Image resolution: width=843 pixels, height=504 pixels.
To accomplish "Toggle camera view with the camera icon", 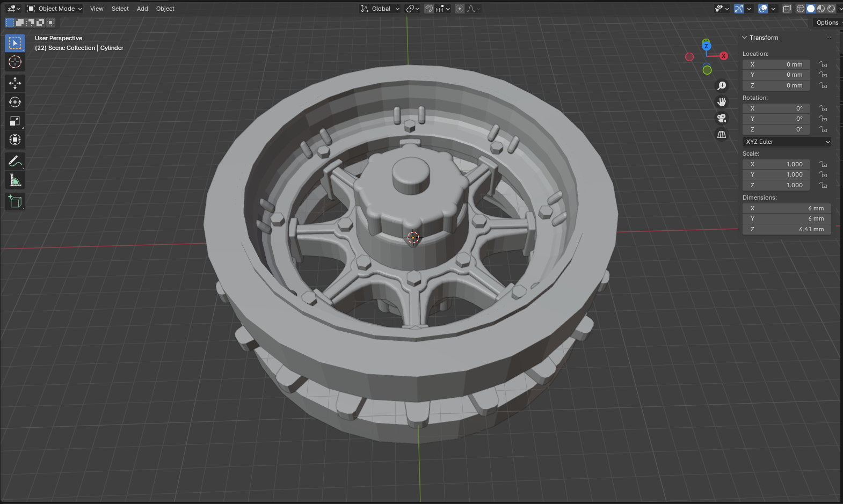I will (x=722, y=118).
